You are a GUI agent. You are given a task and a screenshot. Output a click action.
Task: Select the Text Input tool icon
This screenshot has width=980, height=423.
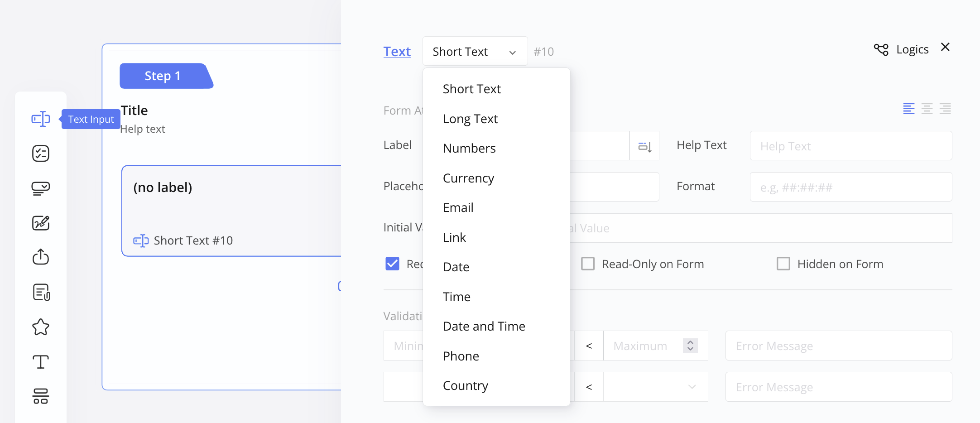tap(41, 119)
